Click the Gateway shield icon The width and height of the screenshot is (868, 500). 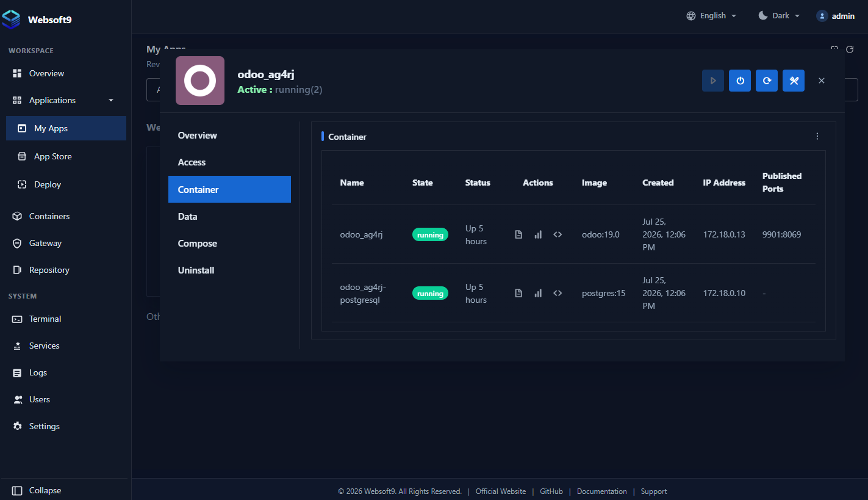[17, 243]
